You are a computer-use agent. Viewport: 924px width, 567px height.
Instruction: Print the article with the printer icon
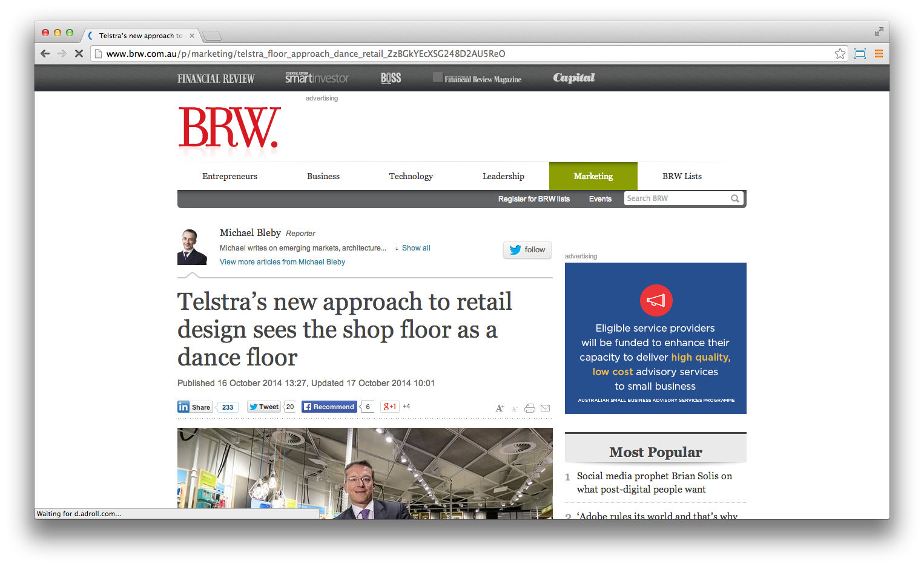click(x=530, y=408)
